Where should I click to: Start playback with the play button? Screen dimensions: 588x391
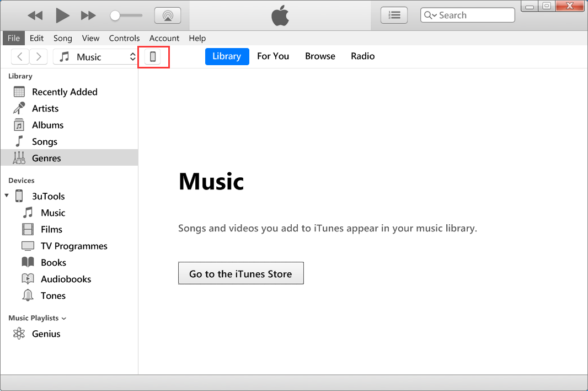click(62, 15)
